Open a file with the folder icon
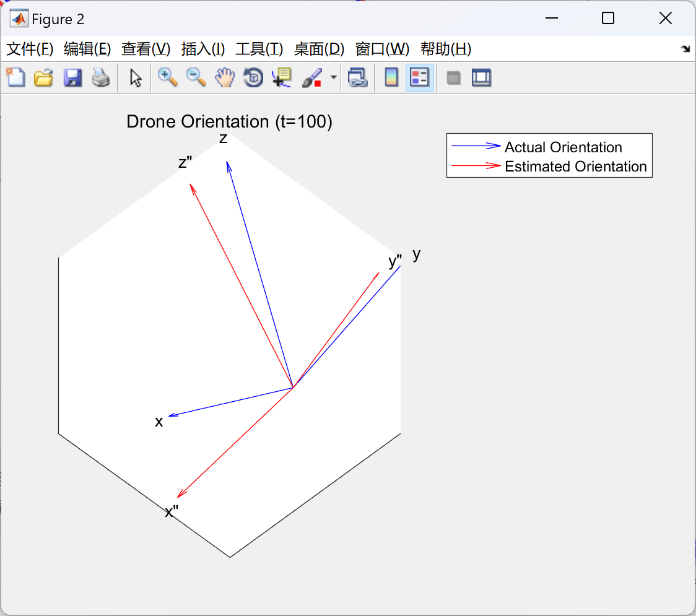This screenshot has width=696, height=616. click(44, 77)
